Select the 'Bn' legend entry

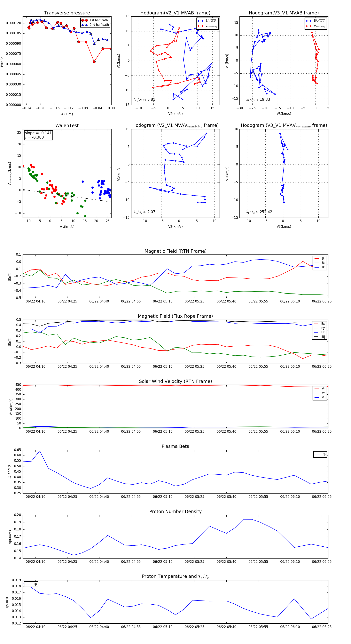[x=320, y=267]
